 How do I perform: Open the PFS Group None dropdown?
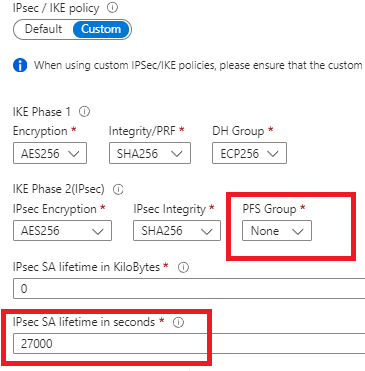[277, 231]
